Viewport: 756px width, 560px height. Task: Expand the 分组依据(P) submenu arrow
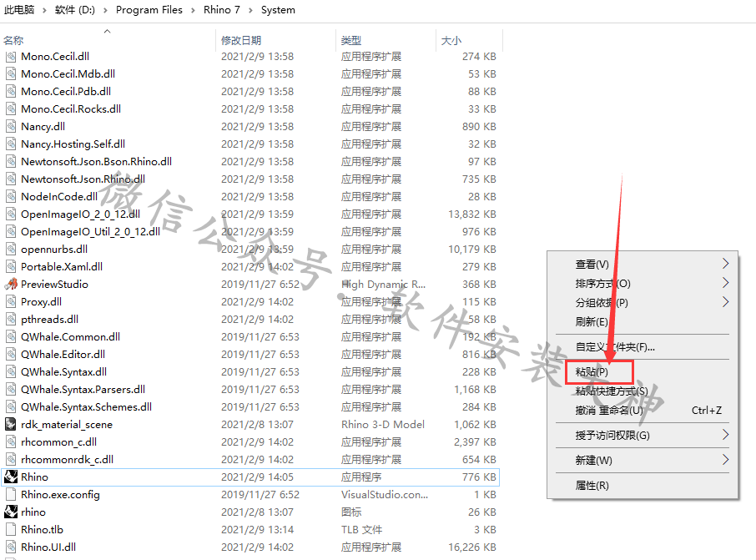[x=726, y=302]
